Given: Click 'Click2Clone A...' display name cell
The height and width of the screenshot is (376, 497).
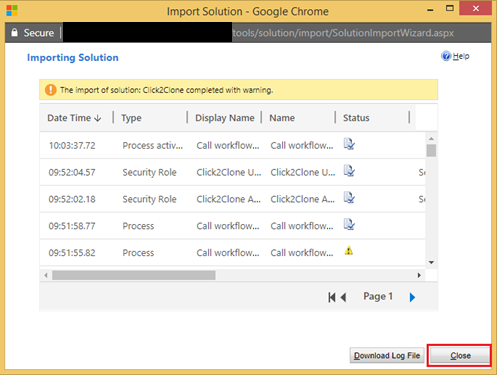Looking at the screenshot, I should [229, 199].
